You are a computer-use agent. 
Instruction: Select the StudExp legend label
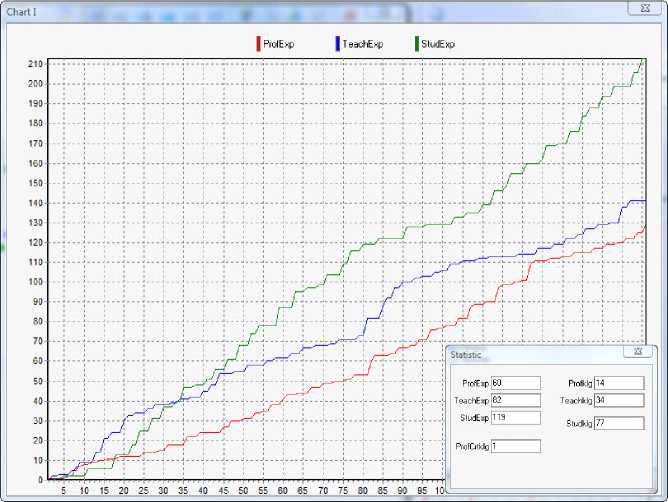click(438, 44)
